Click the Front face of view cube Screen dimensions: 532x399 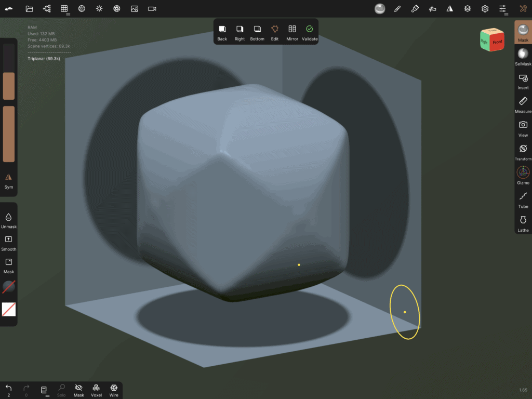(497, 42)
